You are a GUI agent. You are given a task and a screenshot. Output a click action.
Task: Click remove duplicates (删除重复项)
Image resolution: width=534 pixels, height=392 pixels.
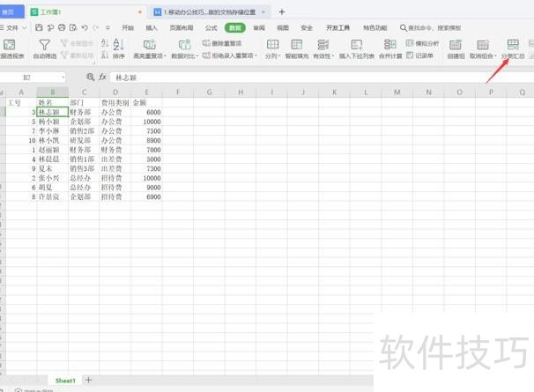pos(222,43)
